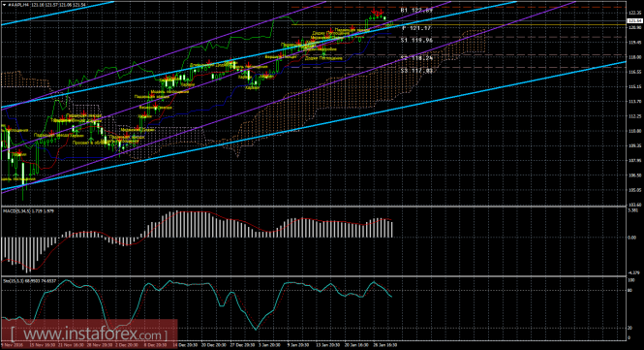The width and height of the screenshot is (644, 350).
Task: Click the 20 Dec 20:30 time axis label
Action: (213, 345)
